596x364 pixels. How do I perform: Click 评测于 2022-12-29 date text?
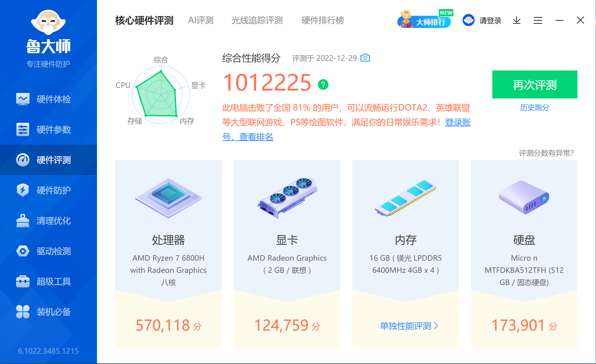(324, 58)
